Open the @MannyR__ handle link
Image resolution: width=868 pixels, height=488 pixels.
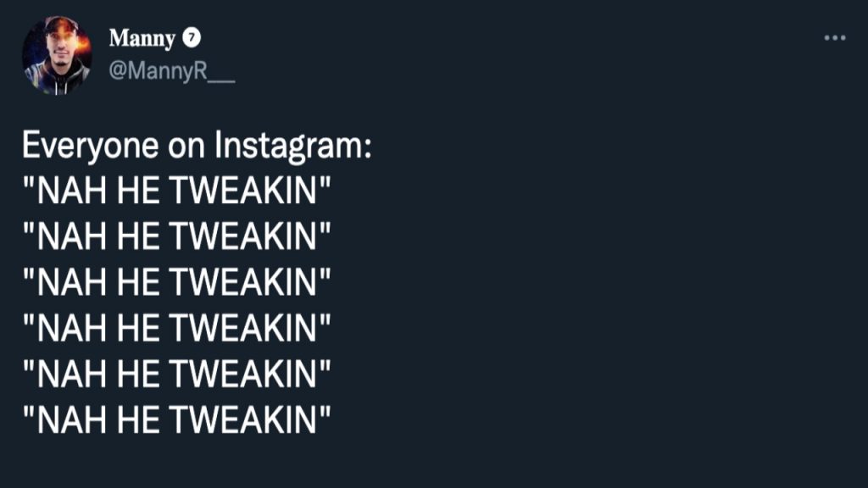coord(171,71)
